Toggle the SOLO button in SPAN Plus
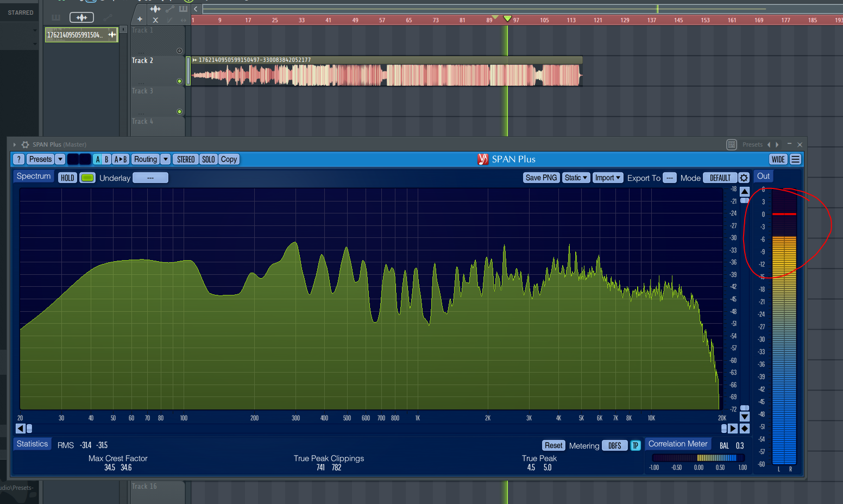The width and height of the screenshot is (843, 504). coord(209,159)
